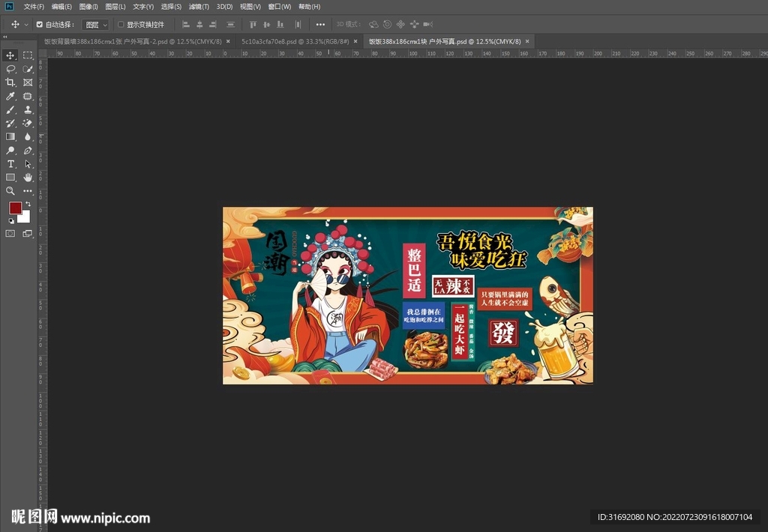
Task: Switch to the 5c10a3cfa70e8.psd tab
Action: [295, 41]
